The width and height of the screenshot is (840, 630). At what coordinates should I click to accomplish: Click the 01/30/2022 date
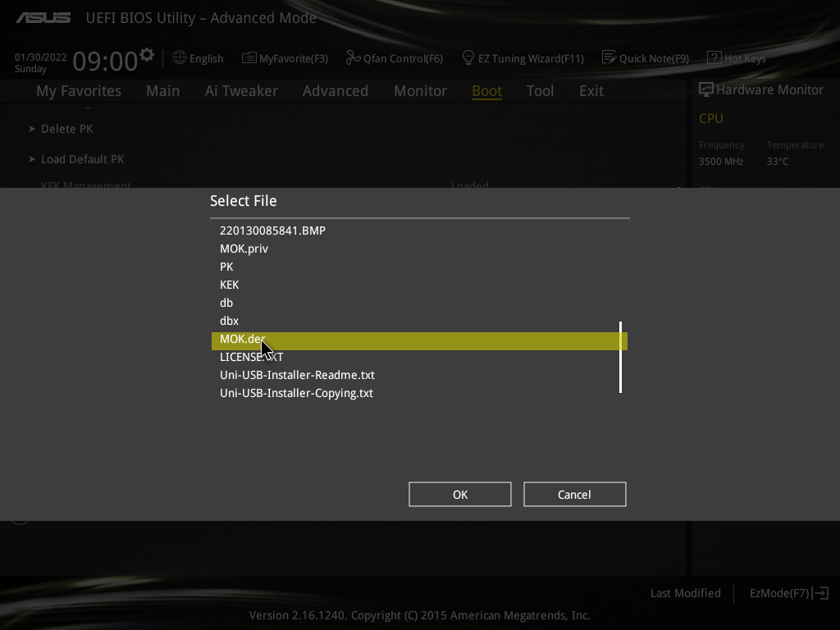click(x=41, y=57)
